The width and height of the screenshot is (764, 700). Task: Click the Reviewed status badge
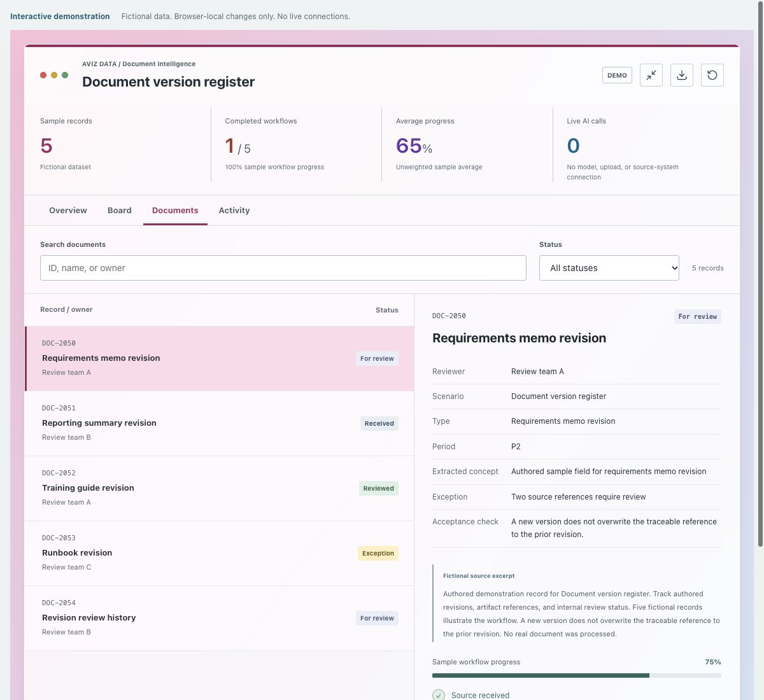[379, 489]
